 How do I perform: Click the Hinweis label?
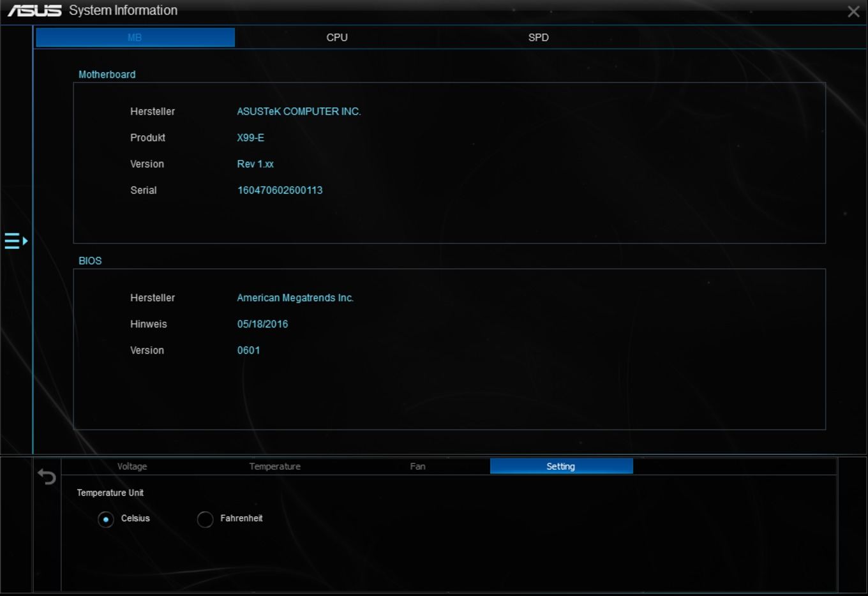click(x=148, y=324)
